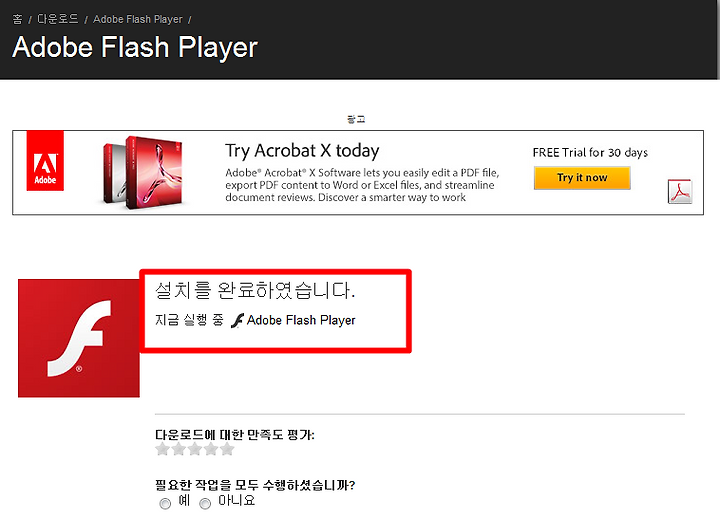Select the 아니요 radio button
This screenshot has width=720, height=518.
pos(205,504)
